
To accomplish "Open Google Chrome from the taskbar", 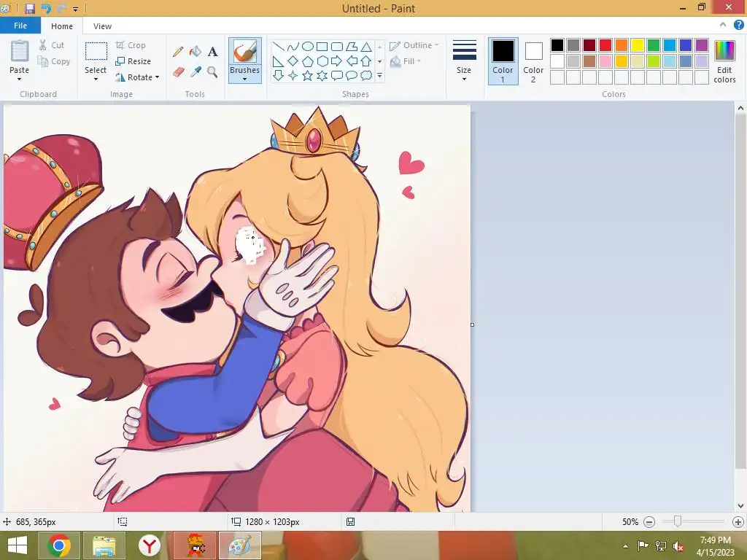I will point(58,545).
